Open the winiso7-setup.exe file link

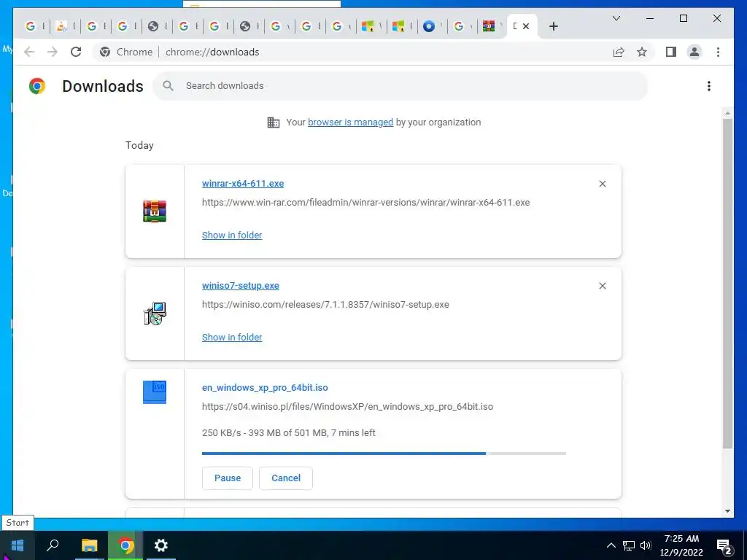pos(240,286)
